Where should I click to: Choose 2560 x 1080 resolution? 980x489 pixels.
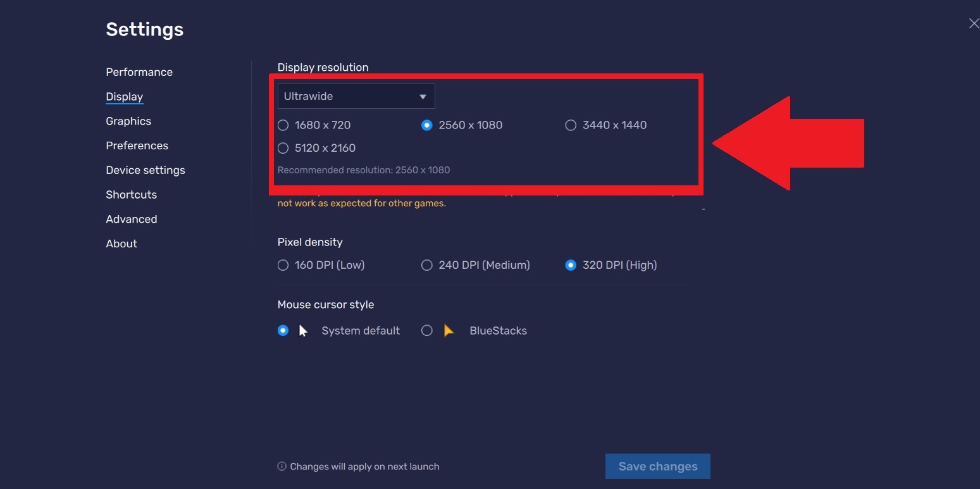pos(427,125)
